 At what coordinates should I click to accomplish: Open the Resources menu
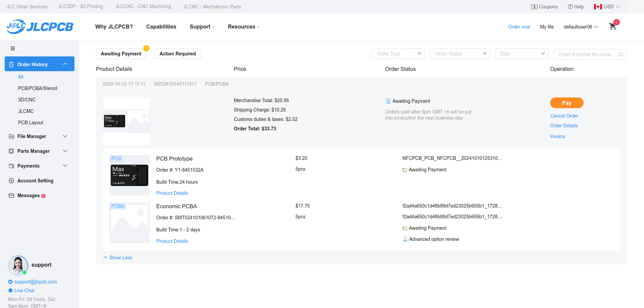[244, 27]
